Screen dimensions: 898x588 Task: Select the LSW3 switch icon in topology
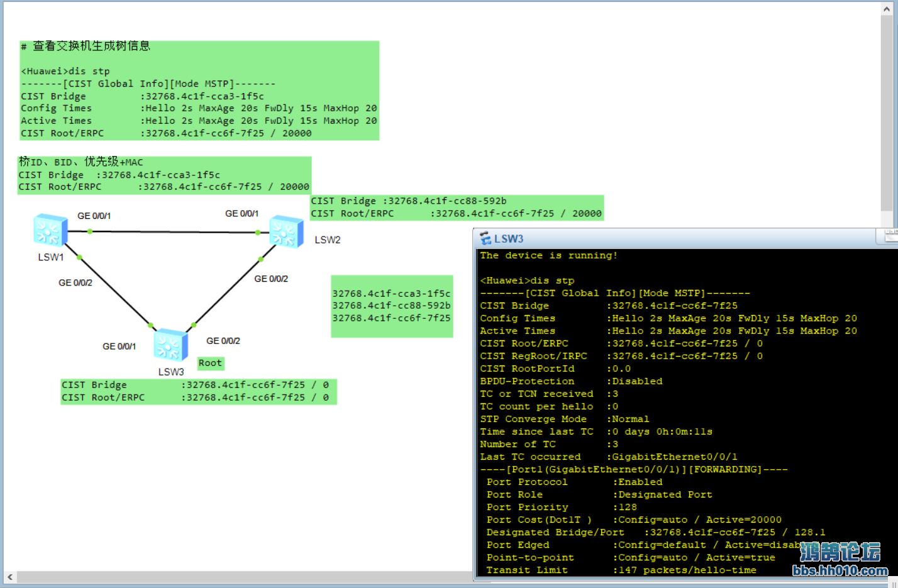point(171,345)
